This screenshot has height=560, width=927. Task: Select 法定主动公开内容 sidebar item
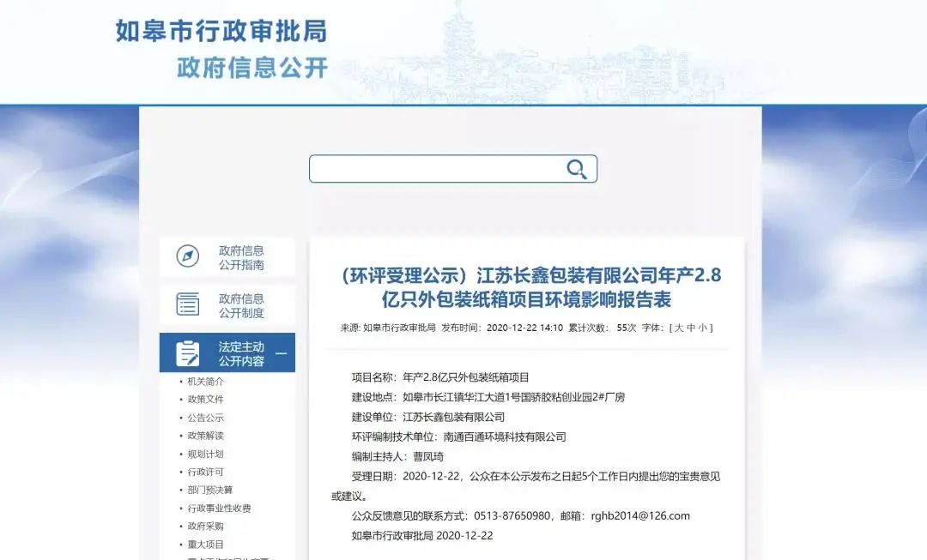click(x=227, y=352)
